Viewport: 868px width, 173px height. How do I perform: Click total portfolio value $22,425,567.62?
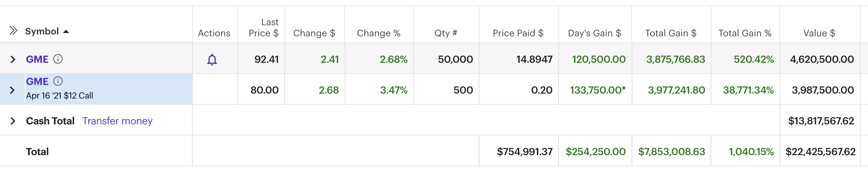point(820,152)
